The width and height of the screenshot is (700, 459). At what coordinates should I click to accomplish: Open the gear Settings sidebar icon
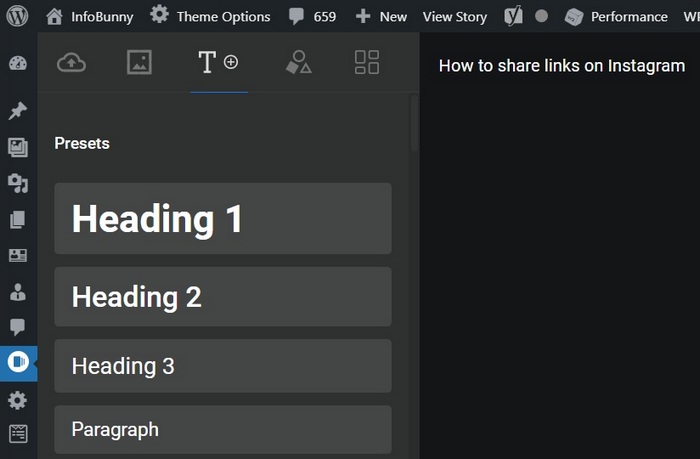tap(18, 401)
